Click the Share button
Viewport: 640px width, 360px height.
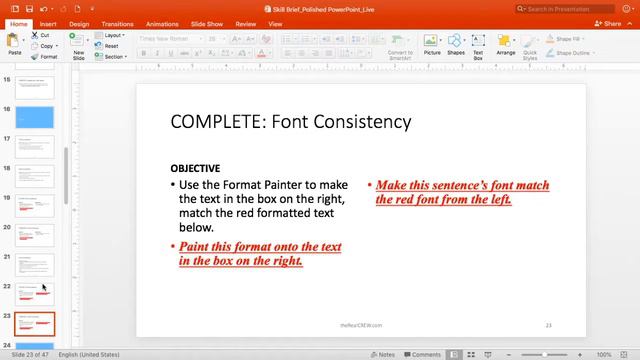(608, 24)
